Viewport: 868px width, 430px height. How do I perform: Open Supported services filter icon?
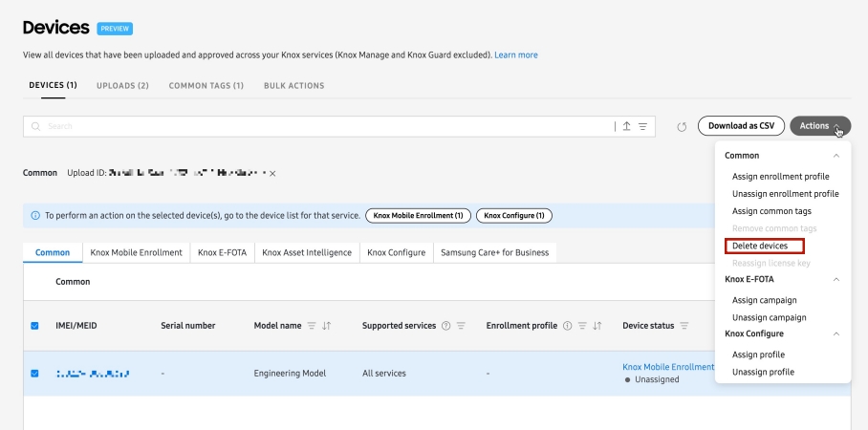click(x=461, y=326)
